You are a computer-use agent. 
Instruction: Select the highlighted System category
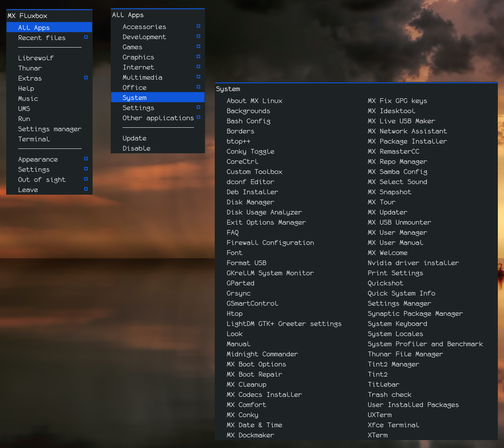(x=158, y=98)
